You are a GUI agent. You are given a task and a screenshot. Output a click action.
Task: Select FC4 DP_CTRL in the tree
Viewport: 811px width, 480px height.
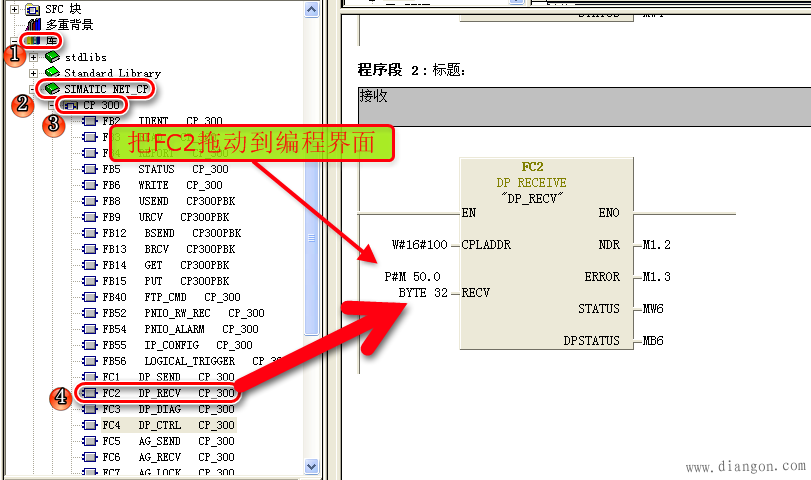pos(167,425)
